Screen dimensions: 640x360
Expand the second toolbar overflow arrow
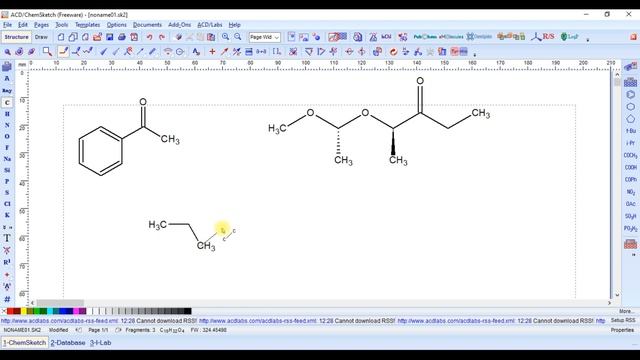coord(474,54)
